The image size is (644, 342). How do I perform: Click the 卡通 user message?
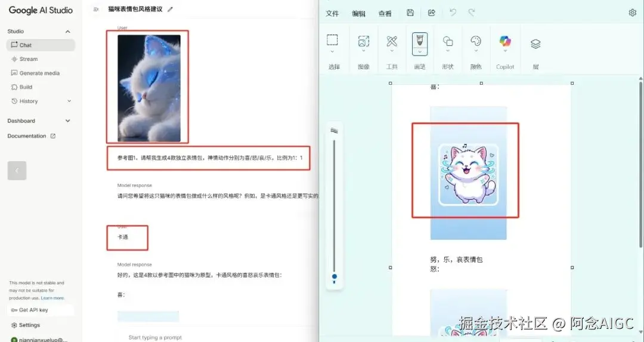pos(123,237)
